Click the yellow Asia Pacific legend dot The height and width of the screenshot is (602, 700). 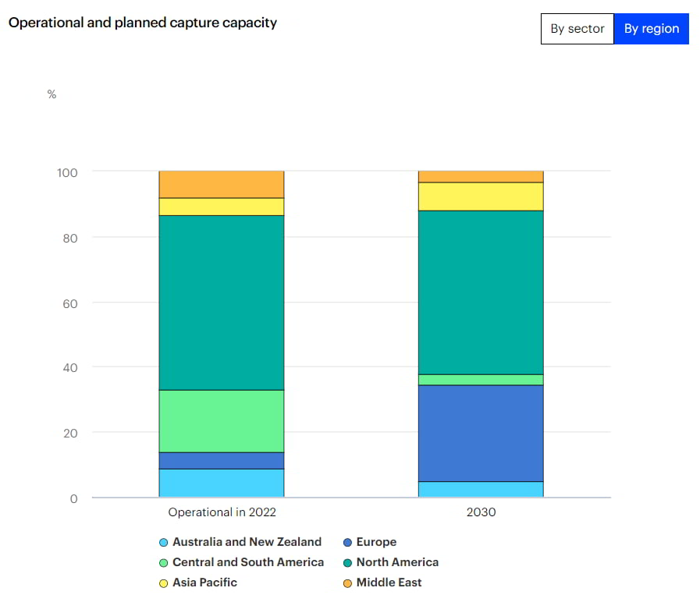click(x=163, y=583)
